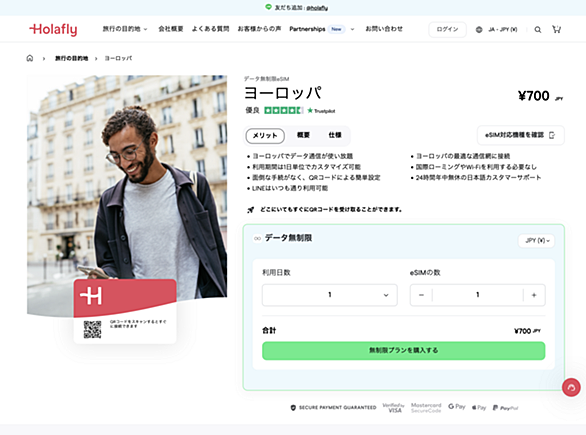Open お客様からの声 in the navigation
586x435 pixels.
(x=259, y=29)
